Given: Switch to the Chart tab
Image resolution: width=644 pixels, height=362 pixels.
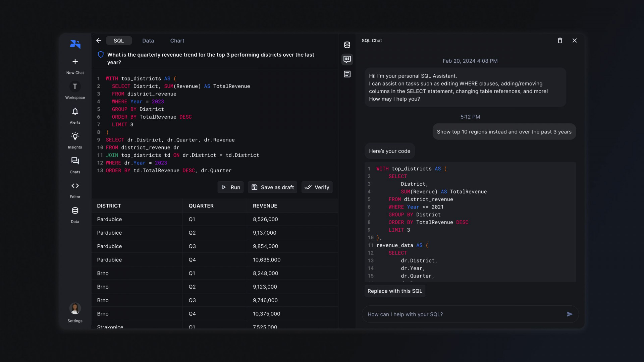Looking at the screenshot, I should (x=177, y=41).
